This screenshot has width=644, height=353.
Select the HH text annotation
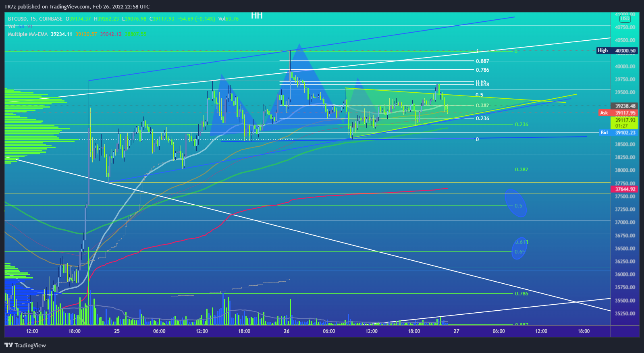coord(257,16)
